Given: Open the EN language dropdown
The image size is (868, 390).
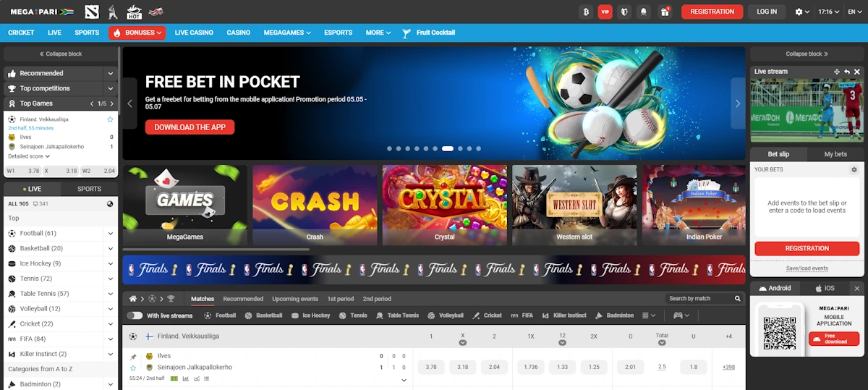Looking at the screenshot, I should [854, 12].
